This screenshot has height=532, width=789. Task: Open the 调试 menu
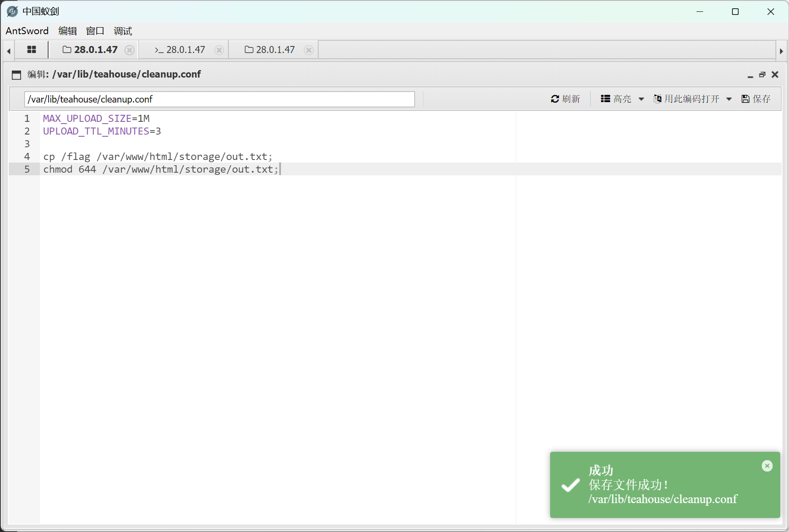tap(123, 31)
